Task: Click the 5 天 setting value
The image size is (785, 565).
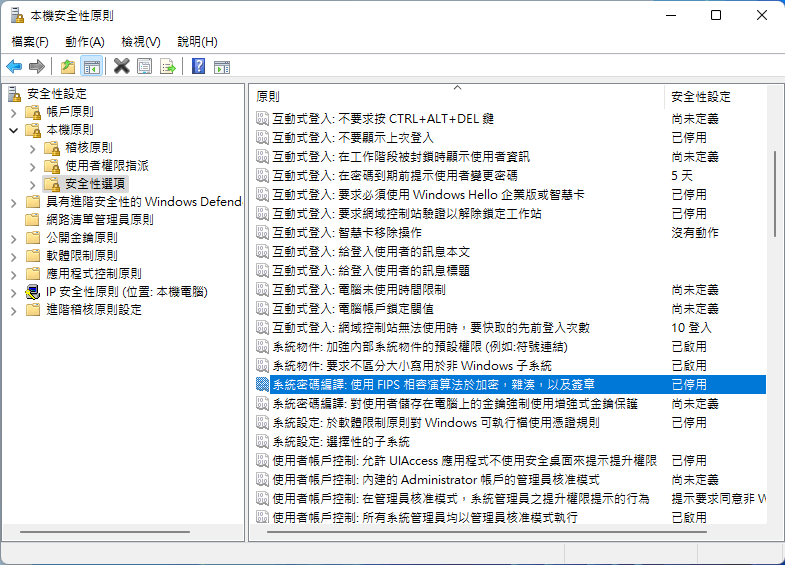Action: 682,176
